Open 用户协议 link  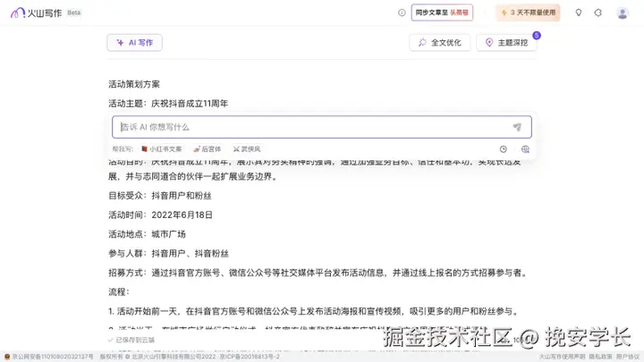point(628,357)
